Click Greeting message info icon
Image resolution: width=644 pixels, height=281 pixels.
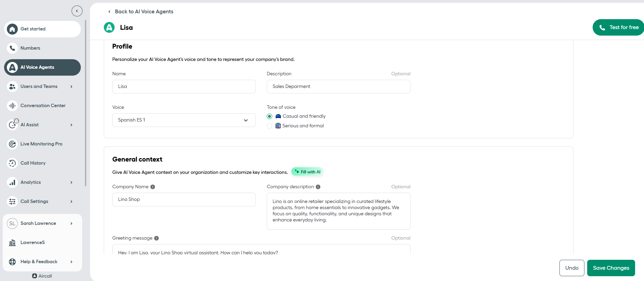pos(156,238)
